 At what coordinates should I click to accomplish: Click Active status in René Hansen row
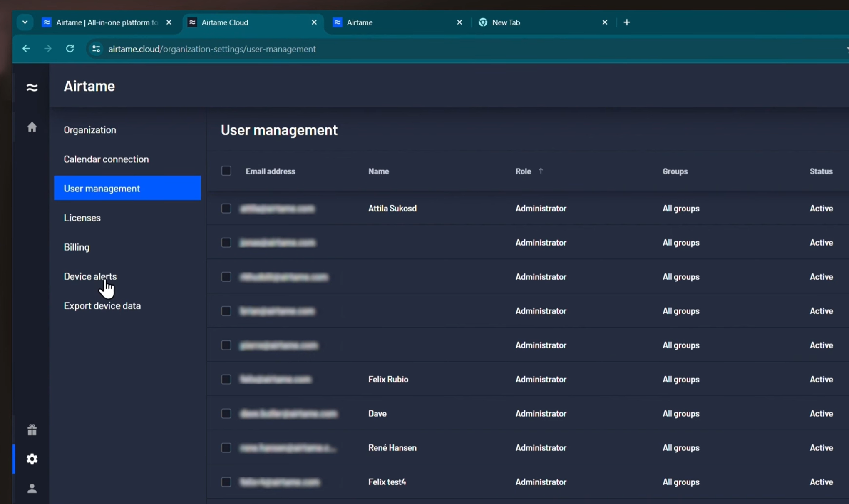(x=821, y=447)
